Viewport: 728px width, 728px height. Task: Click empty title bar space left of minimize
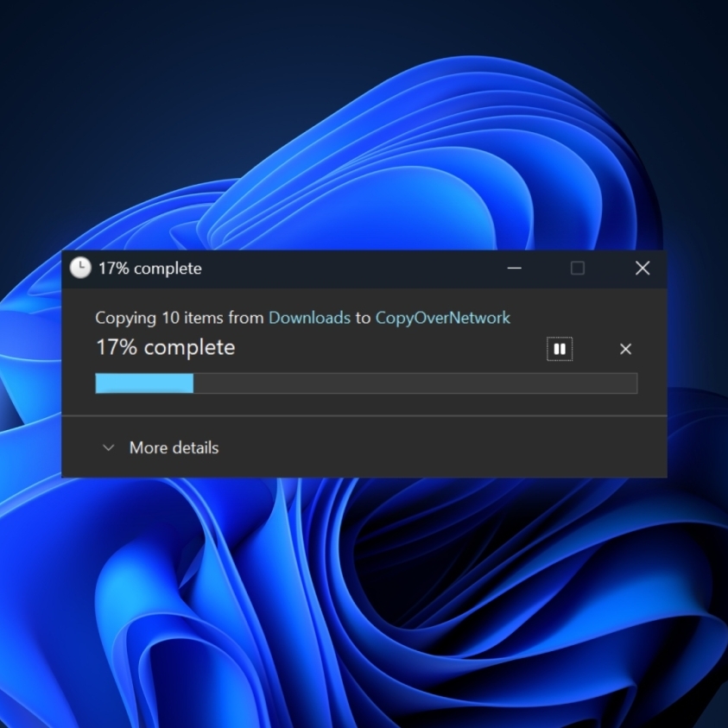[x=363, y=269]
